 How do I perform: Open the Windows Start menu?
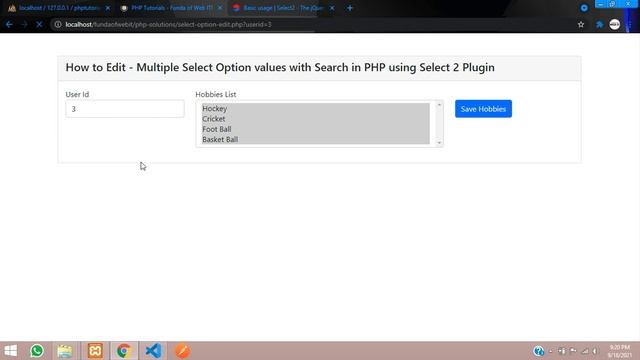[x=11, y=351]
